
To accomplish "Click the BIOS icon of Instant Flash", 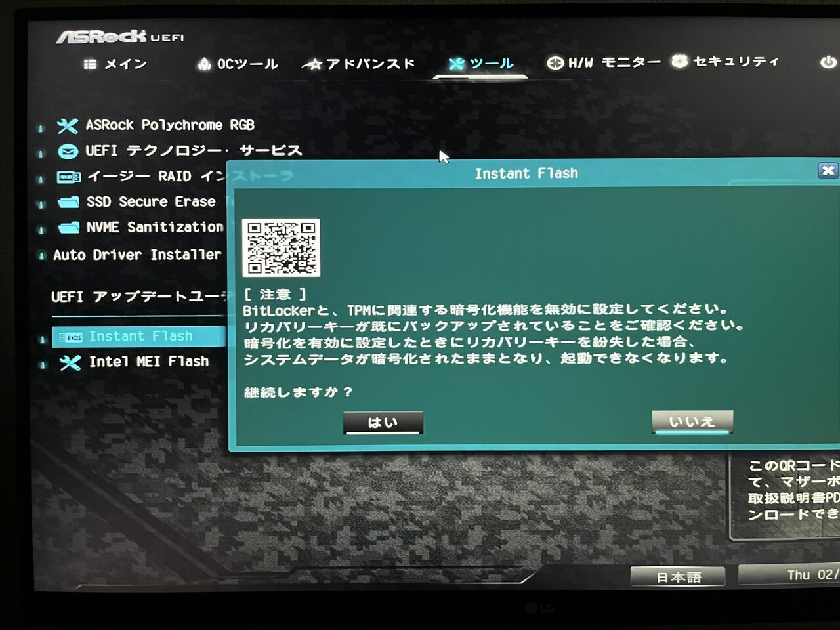I will [71, 337].
